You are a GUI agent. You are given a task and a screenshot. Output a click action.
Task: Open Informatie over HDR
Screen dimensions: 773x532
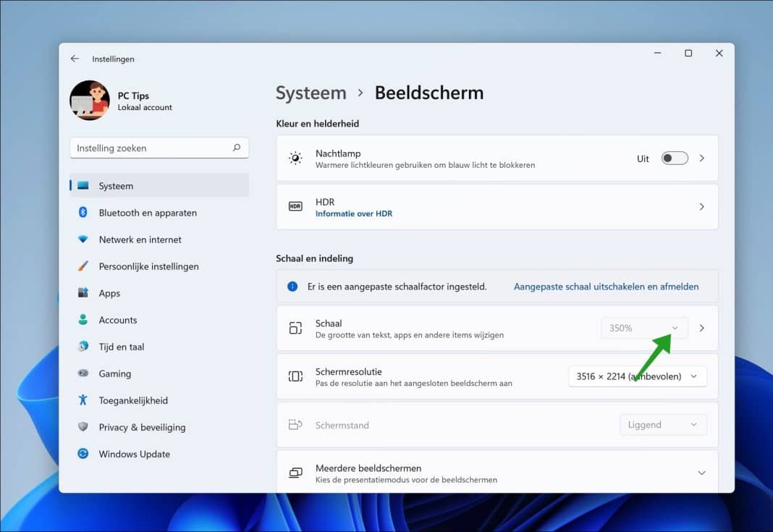click(x=354, y=213)
